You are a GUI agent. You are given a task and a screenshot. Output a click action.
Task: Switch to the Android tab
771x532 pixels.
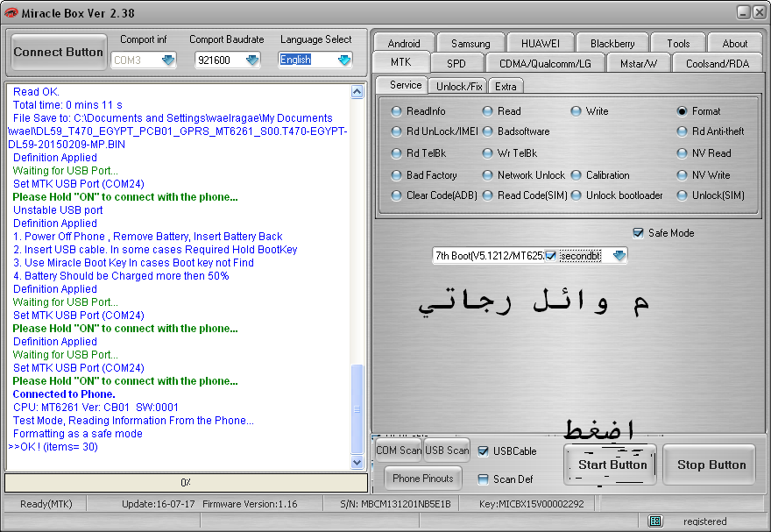click(x=404, y=43)
